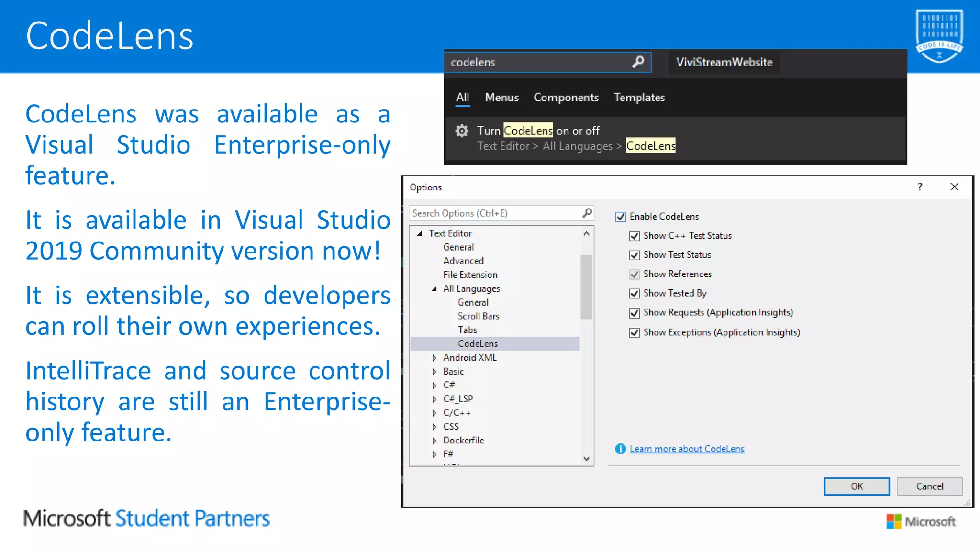This screenshot has height=551, width=980.
Task: Click the info icon beside Learn more link
Action: pyautogui.click(x=620, y=449)
